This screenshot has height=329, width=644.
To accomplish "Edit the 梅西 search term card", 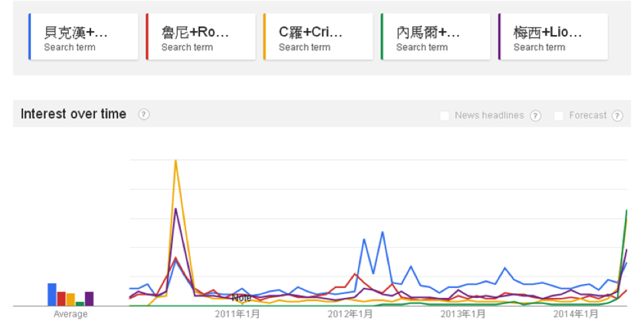I will pyautogui.click(x=554, y=37).
